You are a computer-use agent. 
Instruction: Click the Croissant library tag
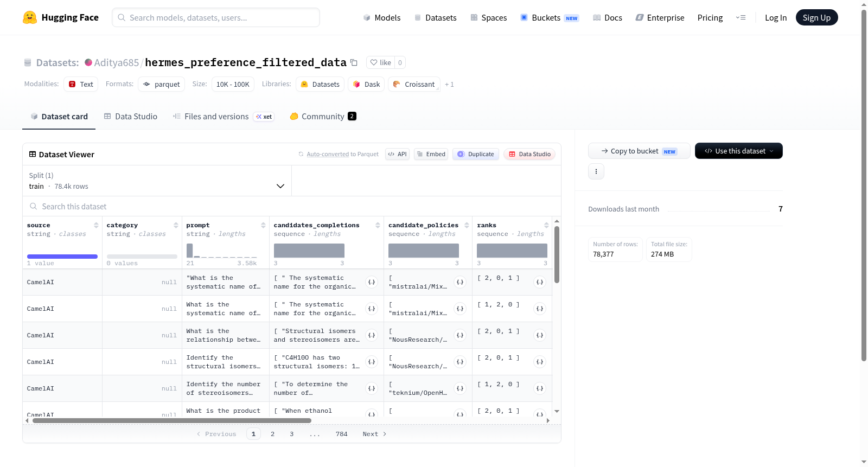click(x=414, y=84)
